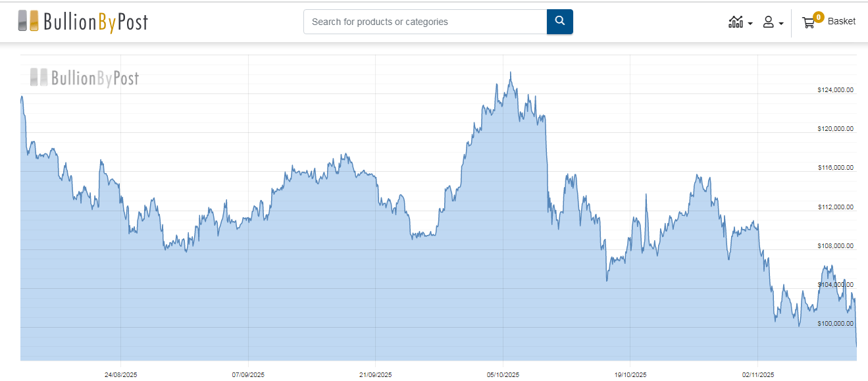Screen dimensions: 868x381
Task: Select the 24/08/2025 date label
Action: pyautogui.click(x=120, y=375)
